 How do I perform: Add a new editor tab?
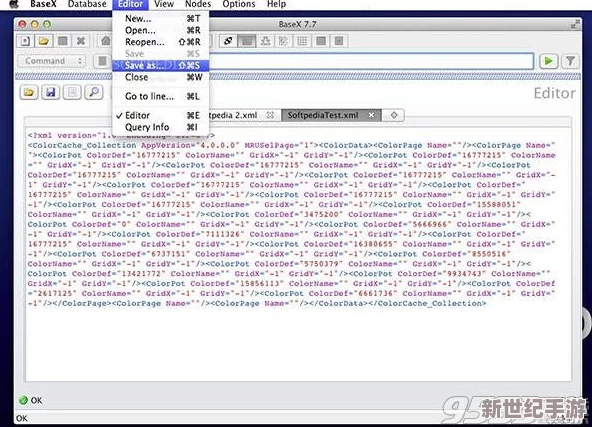[394, 115]
